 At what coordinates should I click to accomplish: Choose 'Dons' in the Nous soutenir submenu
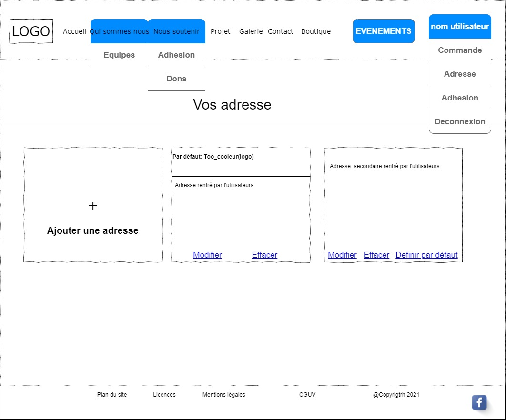(x=176, y=79)
